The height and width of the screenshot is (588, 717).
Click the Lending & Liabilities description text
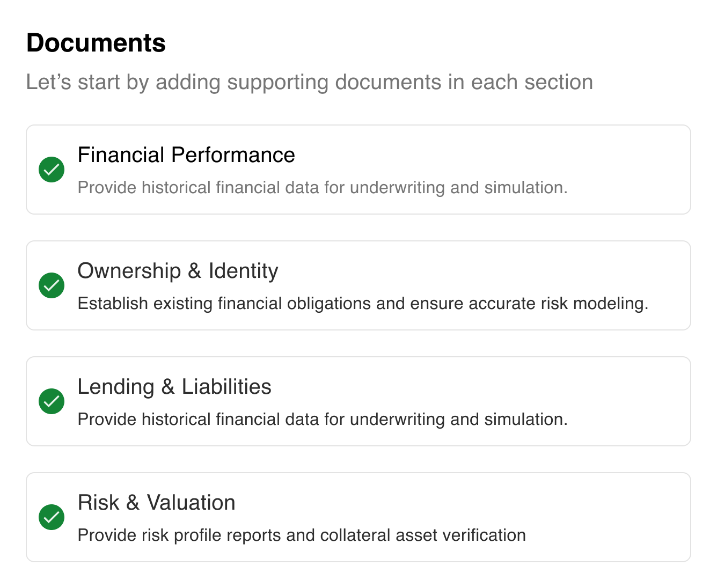(323, 419)
